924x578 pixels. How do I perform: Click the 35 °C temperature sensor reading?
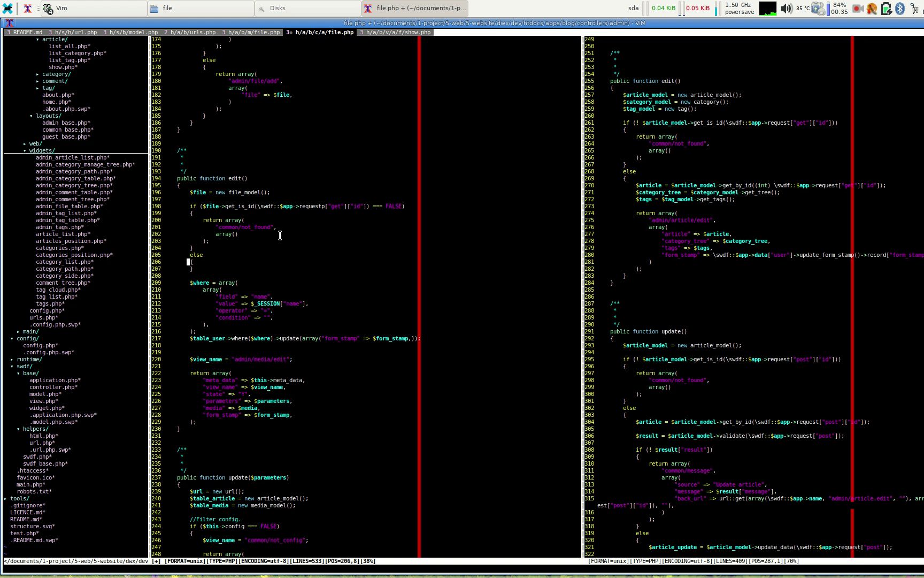tap(803, 8)
